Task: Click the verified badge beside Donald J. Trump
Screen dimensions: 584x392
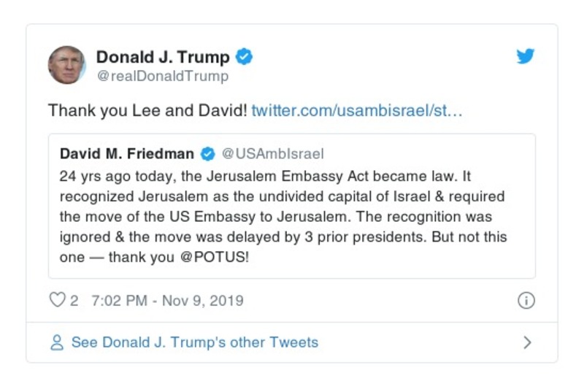Action: (x=245, y=57)
